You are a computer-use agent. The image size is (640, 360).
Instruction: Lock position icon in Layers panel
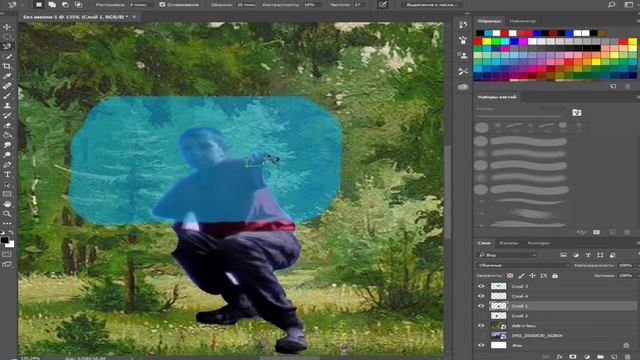point(532,276)
